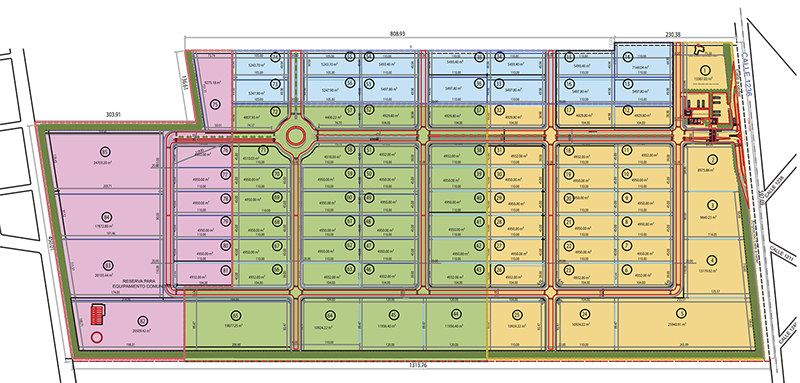Select lot marker 72 near the roundabout

[x=276, y=111]
